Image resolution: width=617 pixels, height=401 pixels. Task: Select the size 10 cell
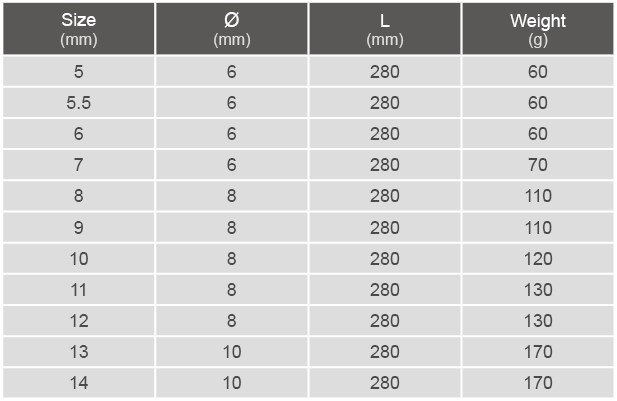point(79,258)
